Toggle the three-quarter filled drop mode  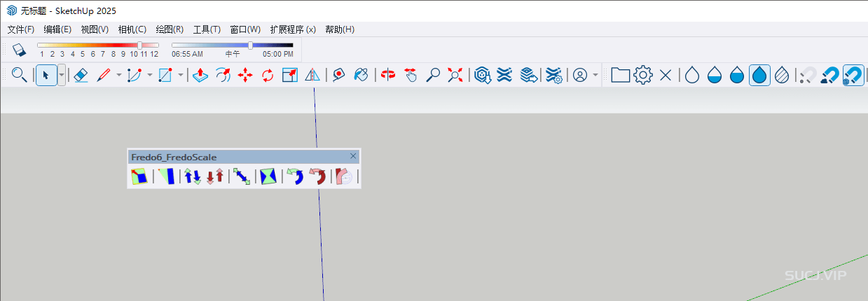[737, 75]
